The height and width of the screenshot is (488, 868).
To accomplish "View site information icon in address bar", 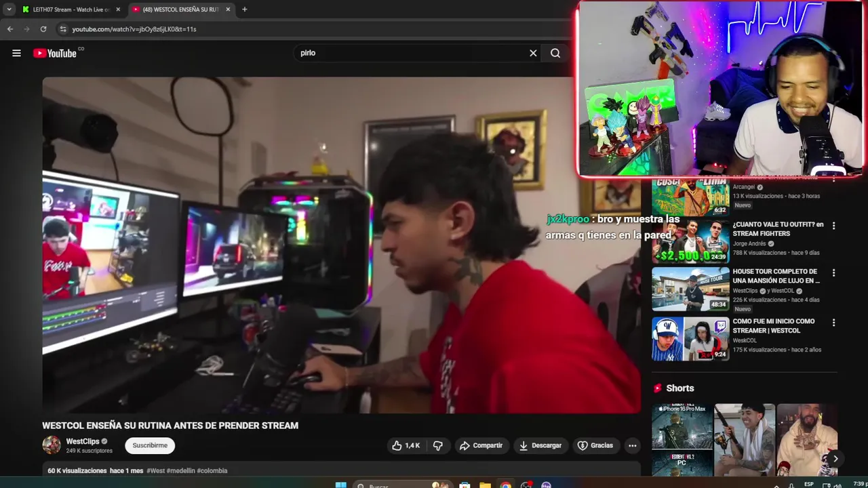I will click(x=63, y=29).
